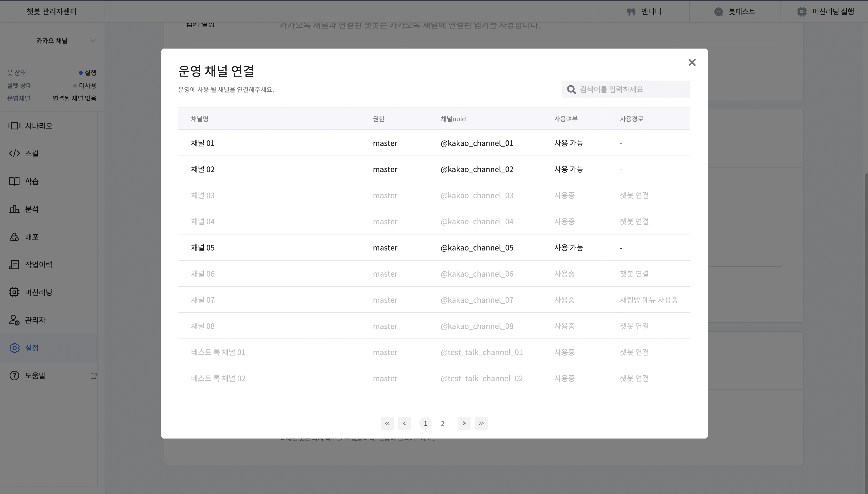Close the 운영 채널 연결 dialog
Viewport: 868px width, 494px height.
click(692, 62)
